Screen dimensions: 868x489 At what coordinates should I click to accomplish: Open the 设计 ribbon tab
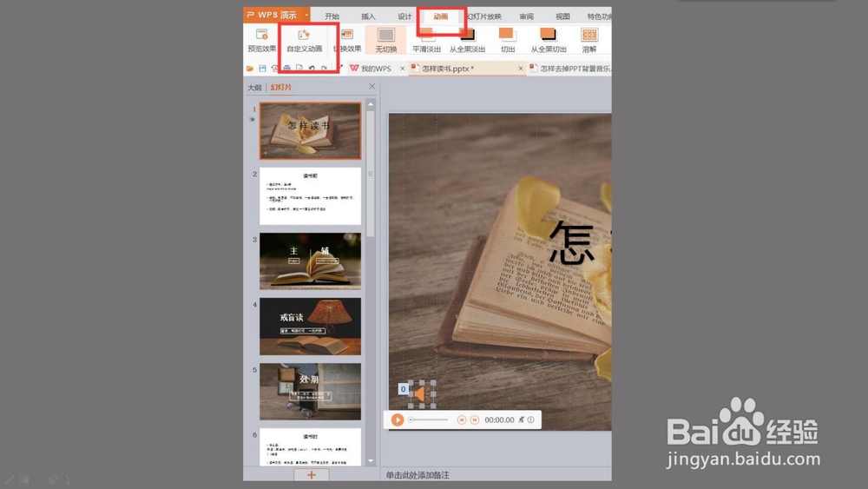pyautogui.click(x=404, y=17)
